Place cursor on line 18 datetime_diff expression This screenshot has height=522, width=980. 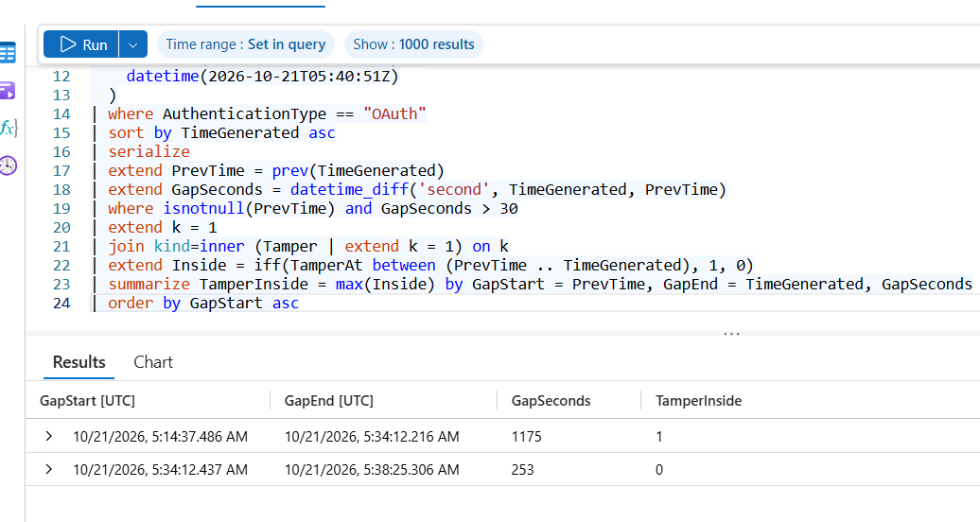point(508,189)
